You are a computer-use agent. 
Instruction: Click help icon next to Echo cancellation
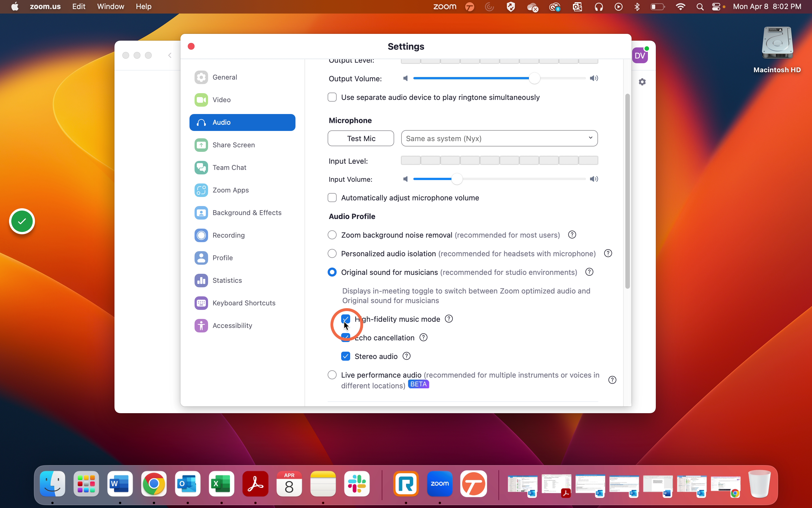coord(423,337)
